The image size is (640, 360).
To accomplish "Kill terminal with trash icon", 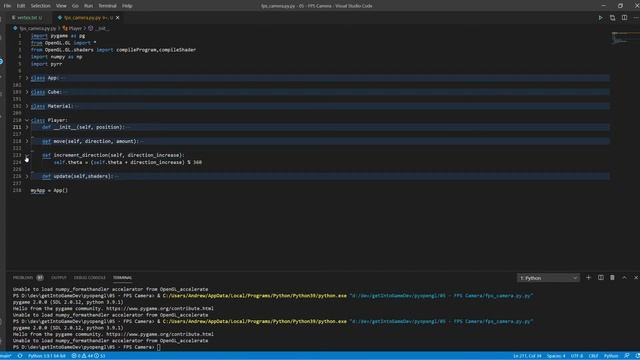I will click(612, 278).
